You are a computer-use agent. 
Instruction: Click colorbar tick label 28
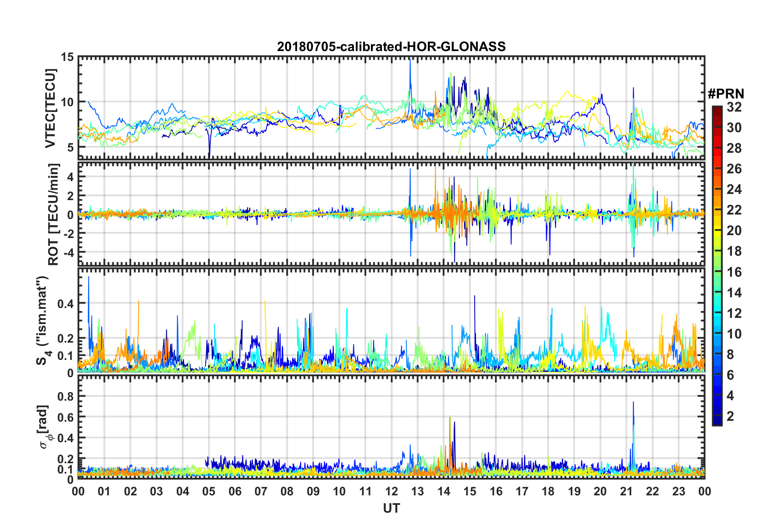pyautogui.click(x=734, y=148)
